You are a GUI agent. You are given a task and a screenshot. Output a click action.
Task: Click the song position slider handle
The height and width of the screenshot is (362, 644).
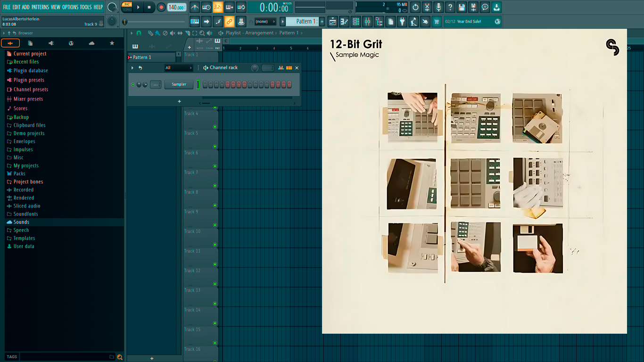click(x=125, y=22)
